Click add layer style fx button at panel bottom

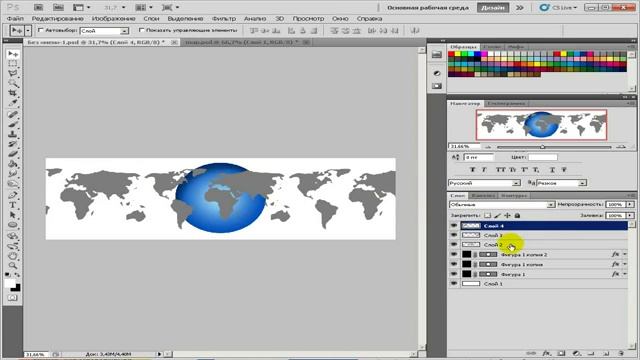547,353
